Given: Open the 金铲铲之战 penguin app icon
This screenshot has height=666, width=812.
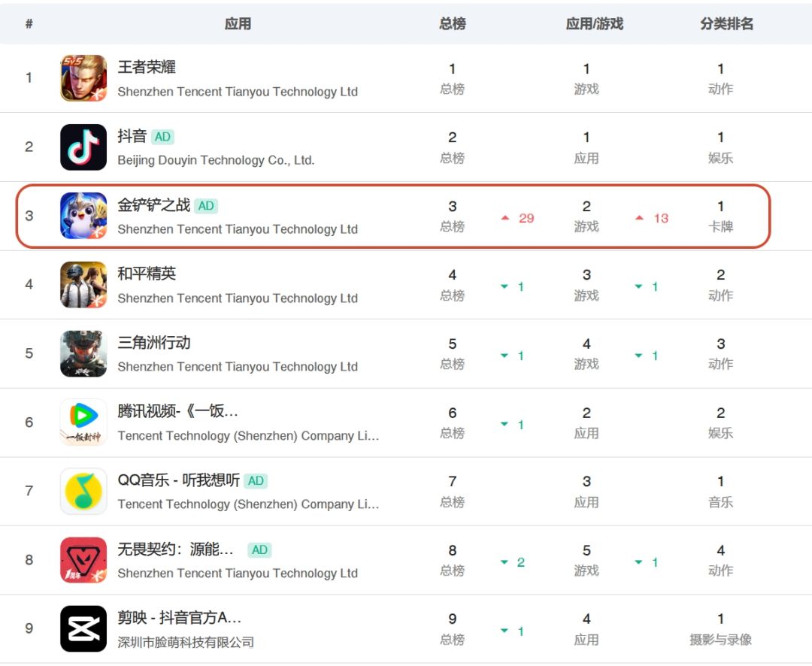Looking at the screenshot, I should click(83, 216).
